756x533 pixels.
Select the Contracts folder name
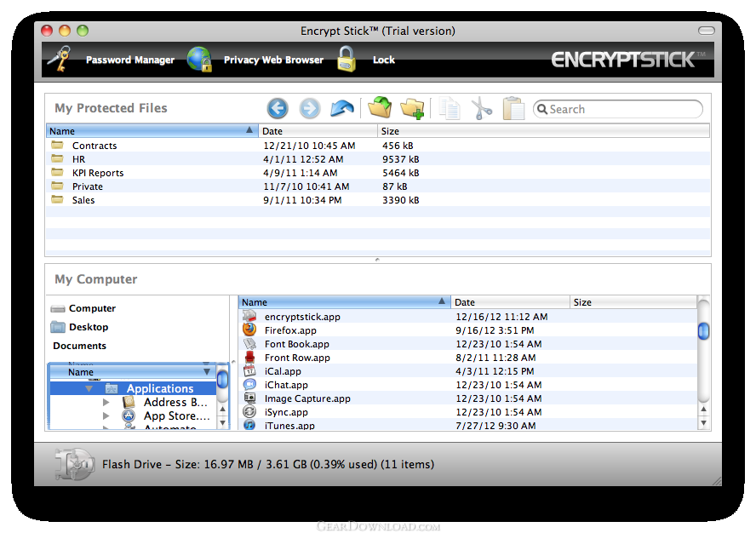pos(94,146)
